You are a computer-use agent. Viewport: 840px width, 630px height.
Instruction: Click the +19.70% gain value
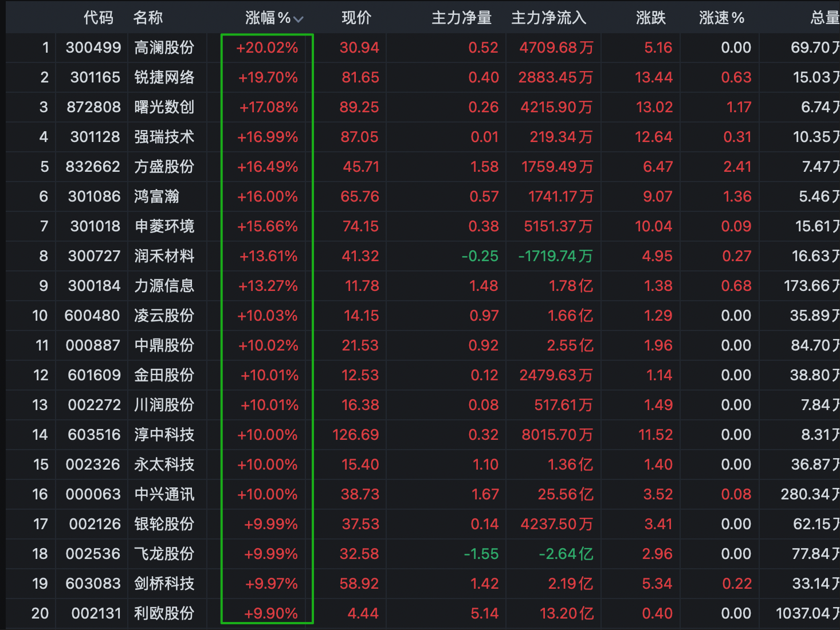point(268,77)
